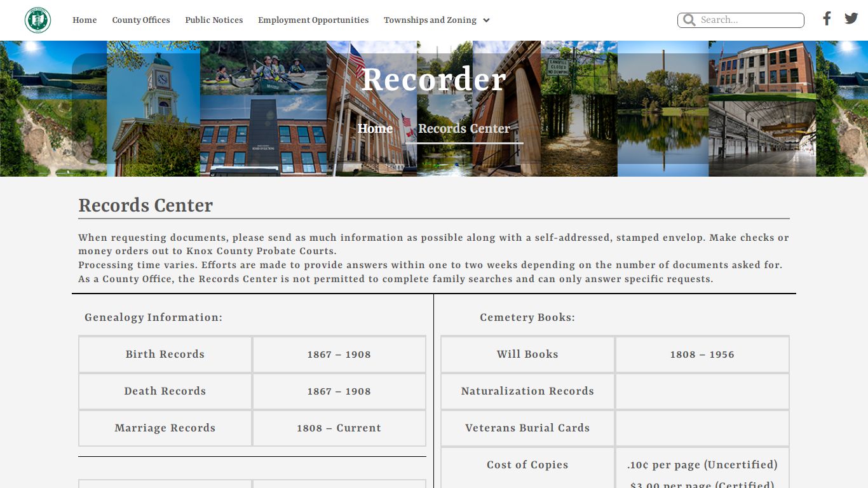Viewport: 868px width, 488px height.
Task: Click the search magnifier icon
Action: click(689, 20)
